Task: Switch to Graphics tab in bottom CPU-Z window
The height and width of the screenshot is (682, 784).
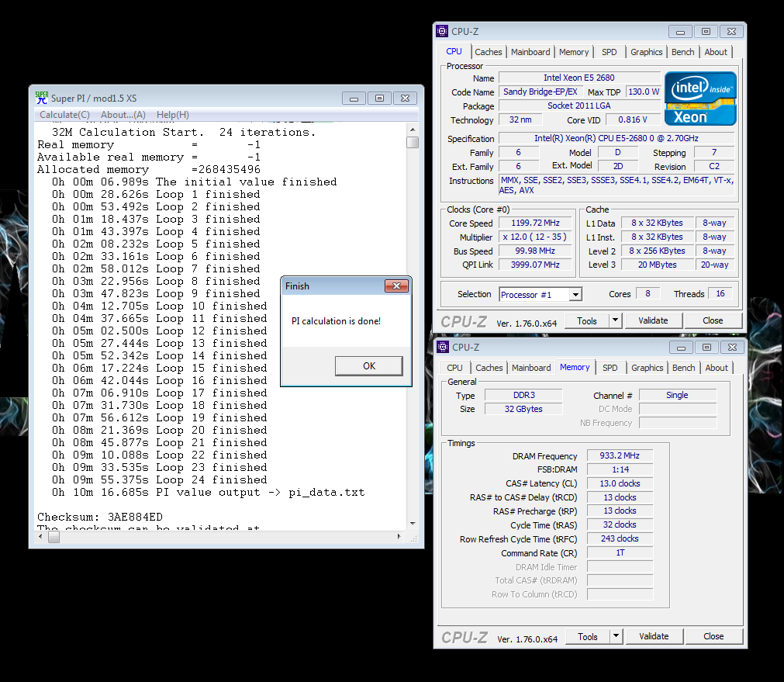Action: (647, 368)
